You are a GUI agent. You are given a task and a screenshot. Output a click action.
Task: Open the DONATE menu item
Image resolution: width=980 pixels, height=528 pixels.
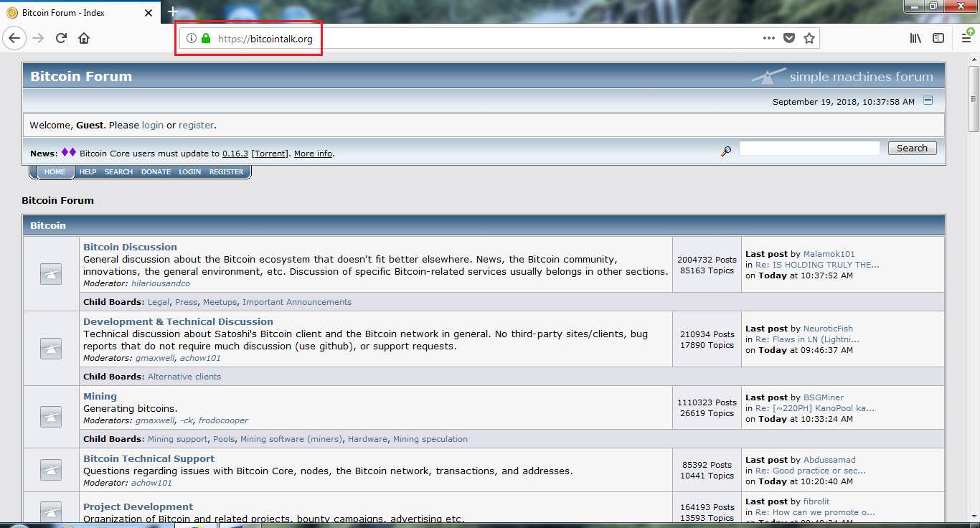(x=156, y=172)
